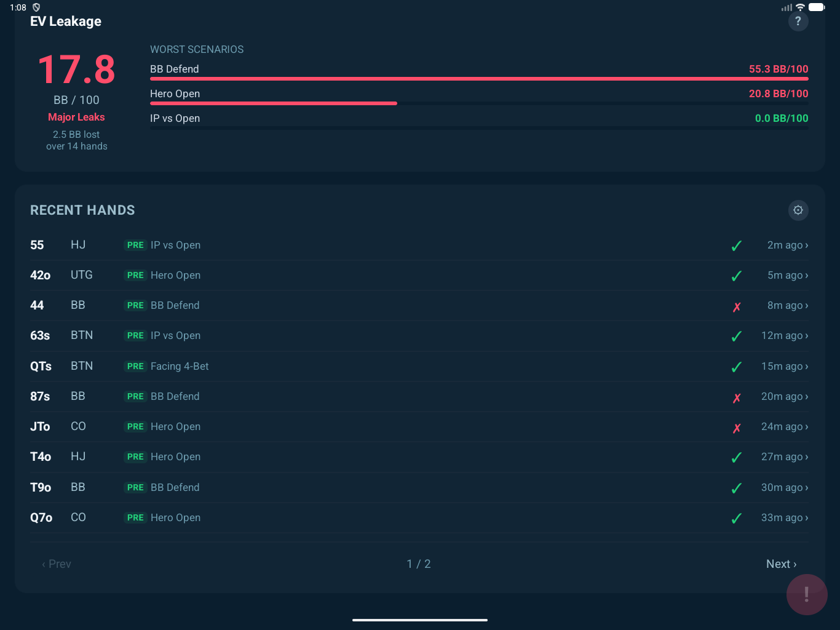The width and height of the screenshot is (840, 630).
Task: Expand the 33m ago Q7o hand
Action: point(806,518)
